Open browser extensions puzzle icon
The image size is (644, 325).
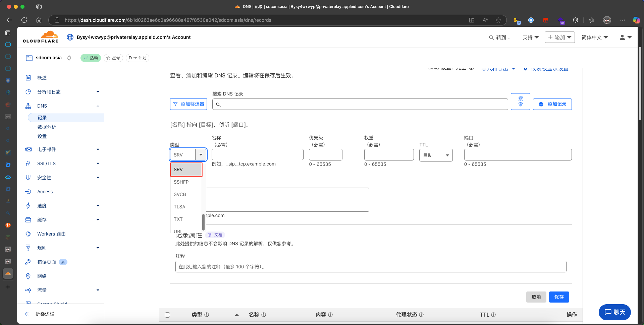575,20
